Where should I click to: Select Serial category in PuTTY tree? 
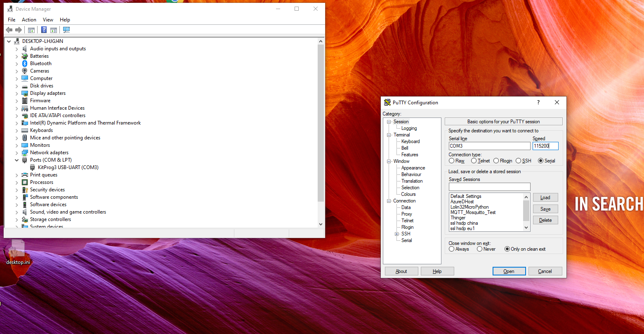[x=406, y=240]
